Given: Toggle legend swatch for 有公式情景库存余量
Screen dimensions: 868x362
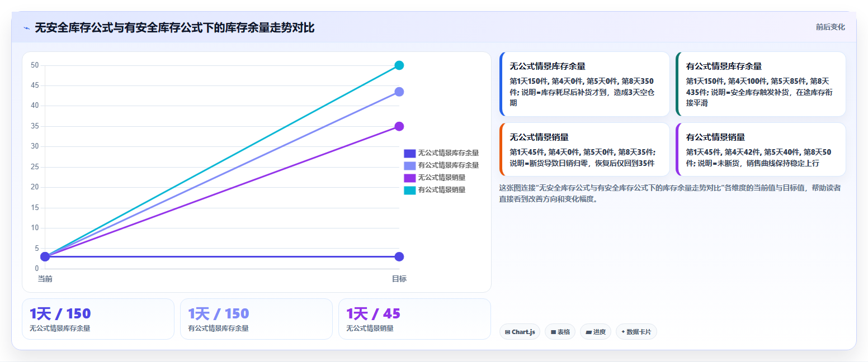Looking at the screenshot, I should click(409, 165).
